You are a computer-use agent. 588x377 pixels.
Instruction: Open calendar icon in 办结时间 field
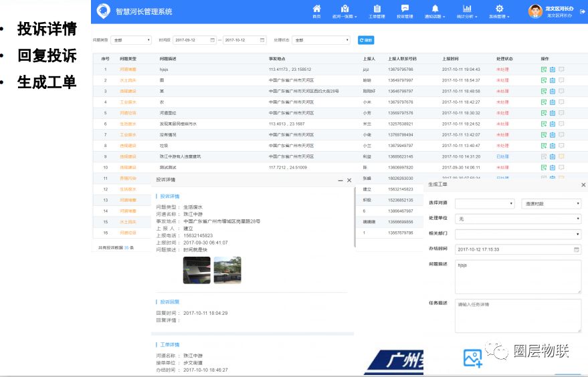click(577, 249)
